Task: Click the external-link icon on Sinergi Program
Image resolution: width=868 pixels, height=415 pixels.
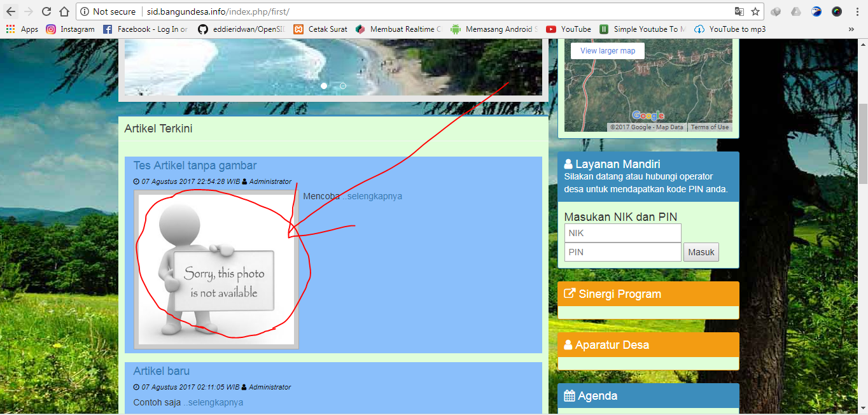Action: [569, 293]
